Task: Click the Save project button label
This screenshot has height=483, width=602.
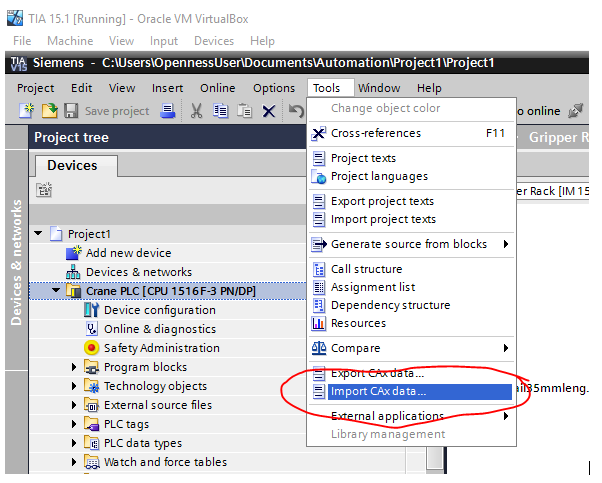Action: pos(117,111)
